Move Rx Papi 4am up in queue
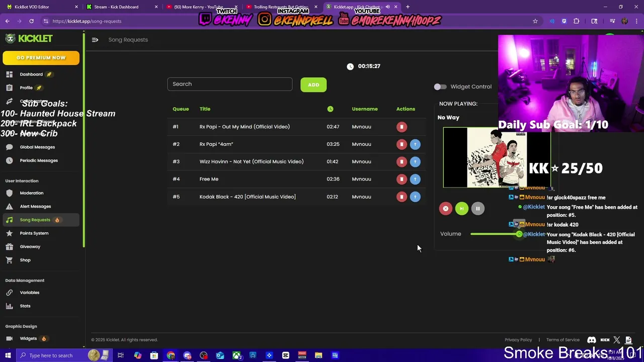 click(x=415, y=144)
